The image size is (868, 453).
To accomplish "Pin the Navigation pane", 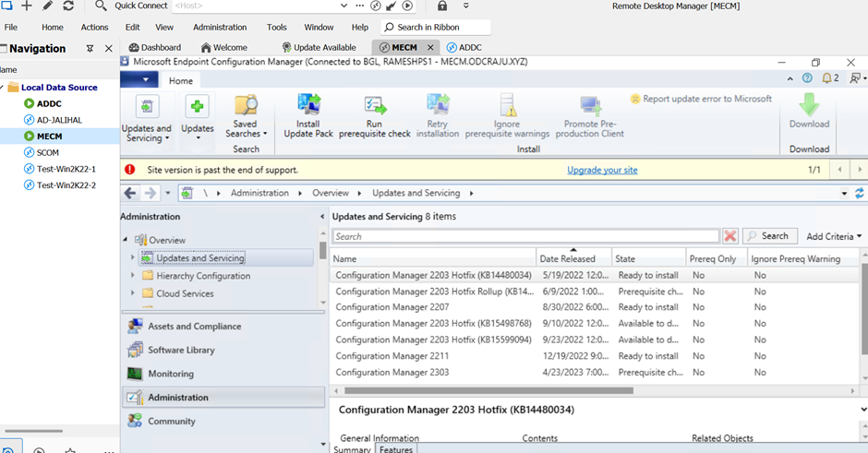I will [x=90, y=49].
